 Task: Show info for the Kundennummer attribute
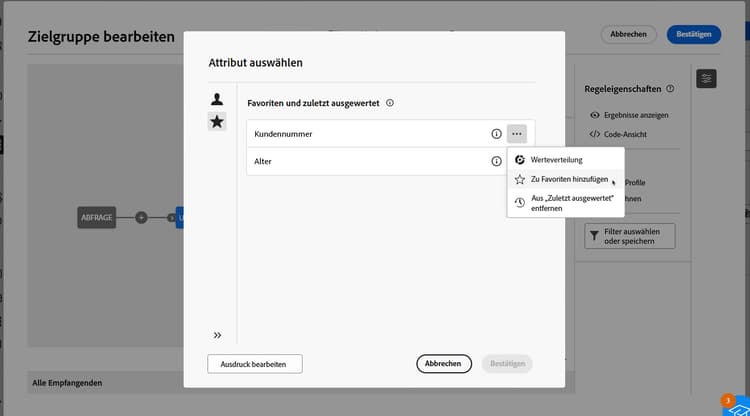496,134
